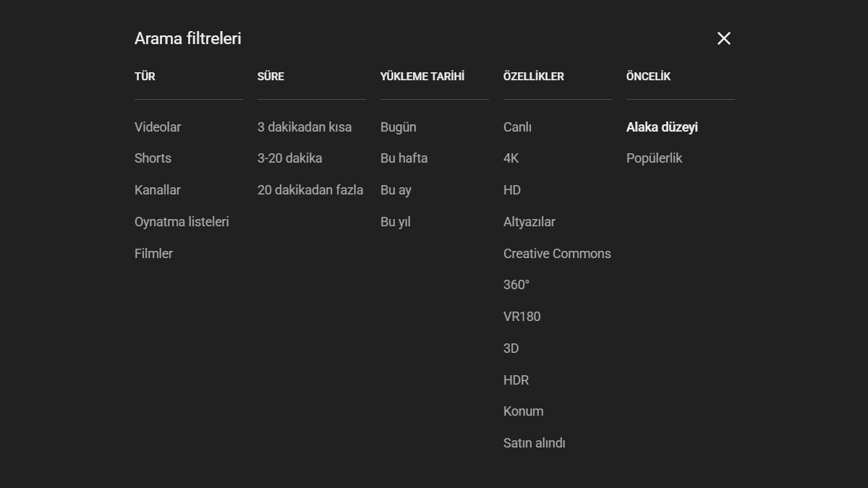Close the Arama filtreleri dialog

click(x=723, y=38)
